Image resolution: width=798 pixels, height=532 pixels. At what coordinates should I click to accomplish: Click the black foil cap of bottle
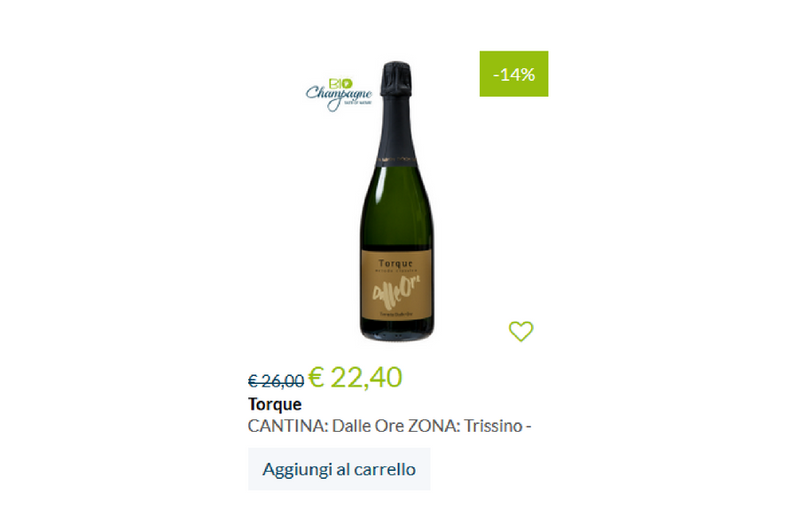(396, 79)
